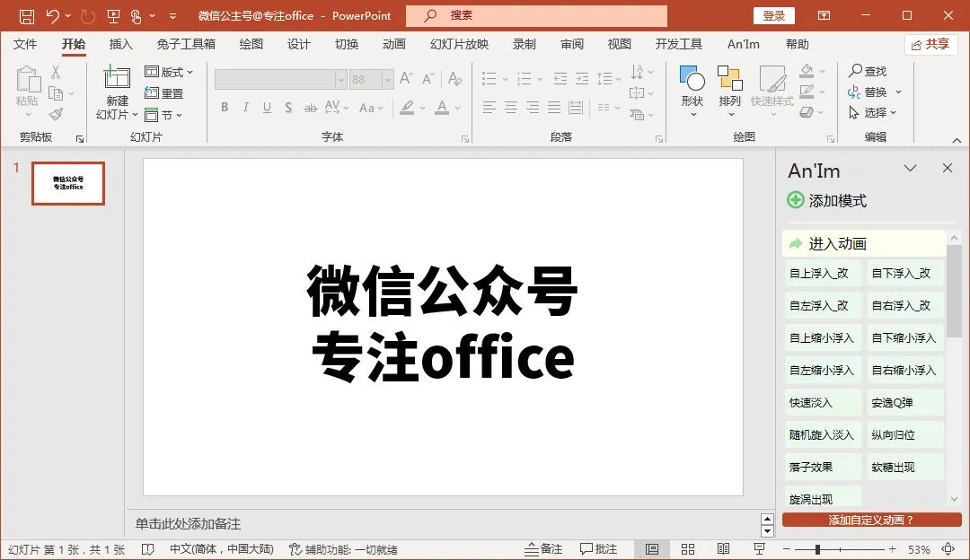This screenshot has height=560, width=970.
Task: Click the 搜索 search box
Action: point(536,15)
